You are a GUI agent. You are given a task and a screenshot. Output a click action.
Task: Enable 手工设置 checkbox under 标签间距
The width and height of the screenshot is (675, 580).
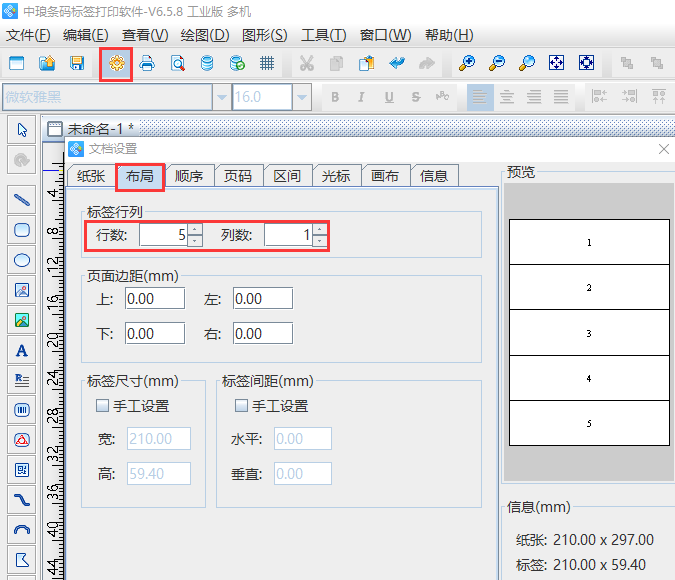click(241, 406)
